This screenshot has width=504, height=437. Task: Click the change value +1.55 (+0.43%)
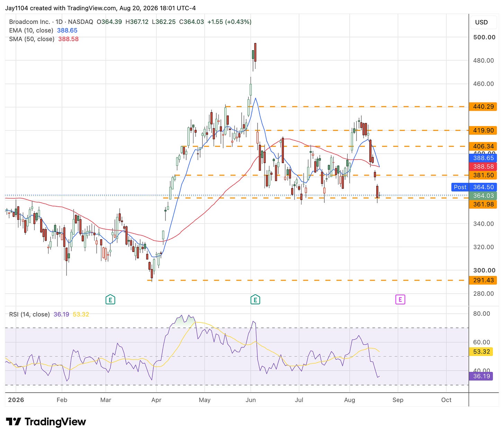coord(229,22)
